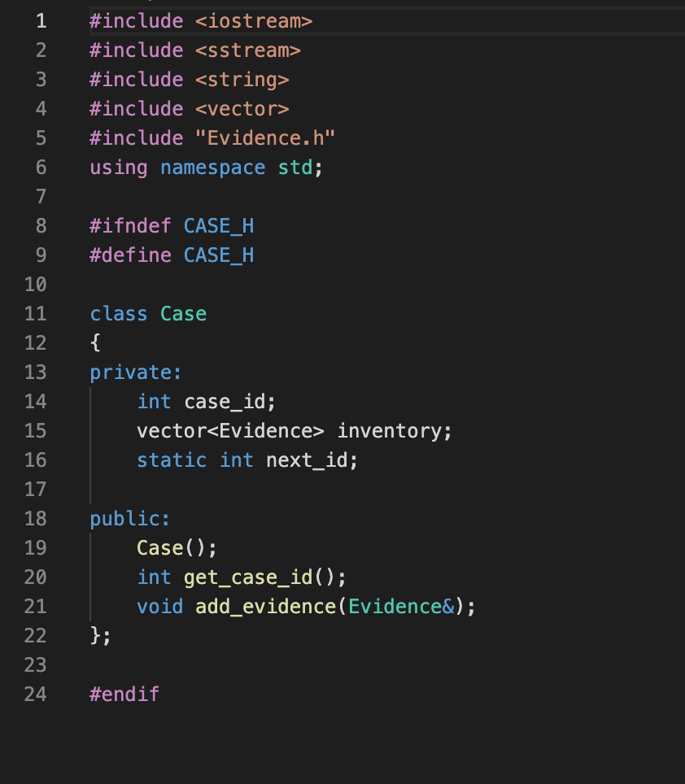Click the inventory vector member
Screen dimensions: 685x784
(389, 431)
